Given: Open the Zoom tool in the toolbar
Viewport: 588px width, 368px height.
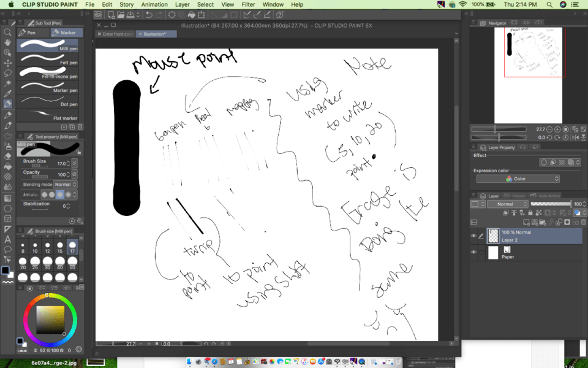Looking at the screenshot, I should [x=8, y=32].
